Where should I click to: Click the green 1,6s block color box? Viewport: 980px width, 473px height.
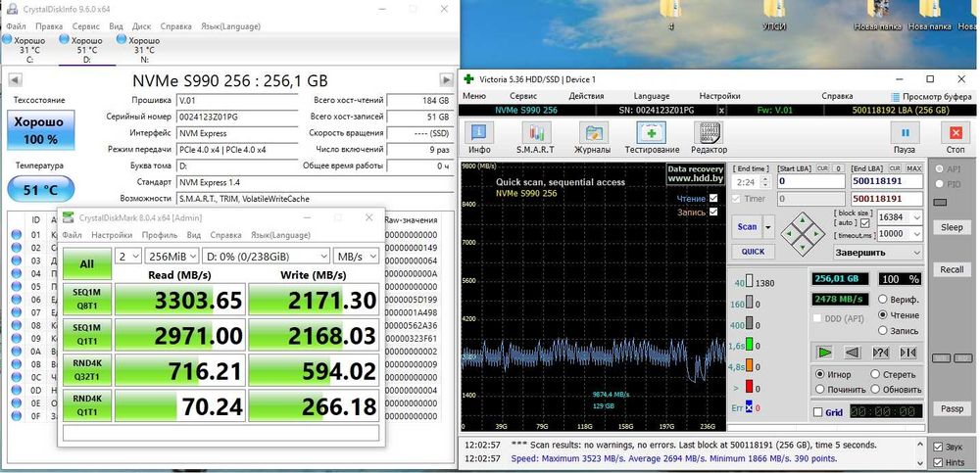tap(750, 346)
